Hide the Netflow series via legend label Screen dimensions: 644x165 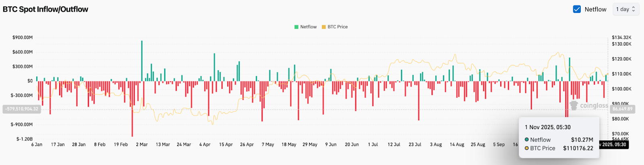[308, 27]
